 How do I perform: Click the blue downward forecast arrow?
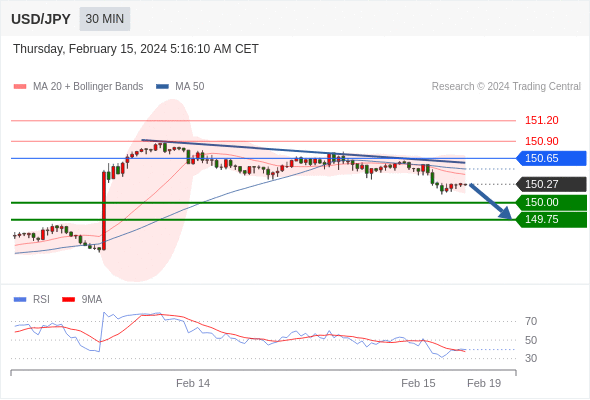pos(491,201)
